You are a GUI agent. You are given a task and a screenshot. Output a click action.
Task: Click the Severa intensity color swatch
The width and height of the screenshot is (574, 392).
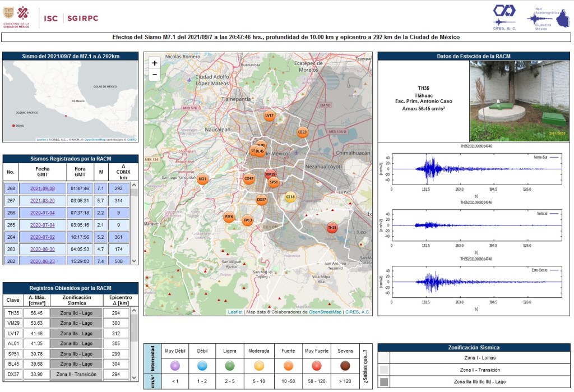click(x=345, y=366)
